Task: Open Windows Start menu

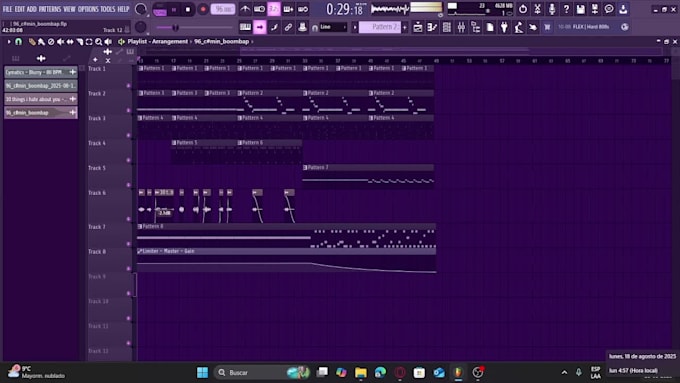Action: pos(202,372)
